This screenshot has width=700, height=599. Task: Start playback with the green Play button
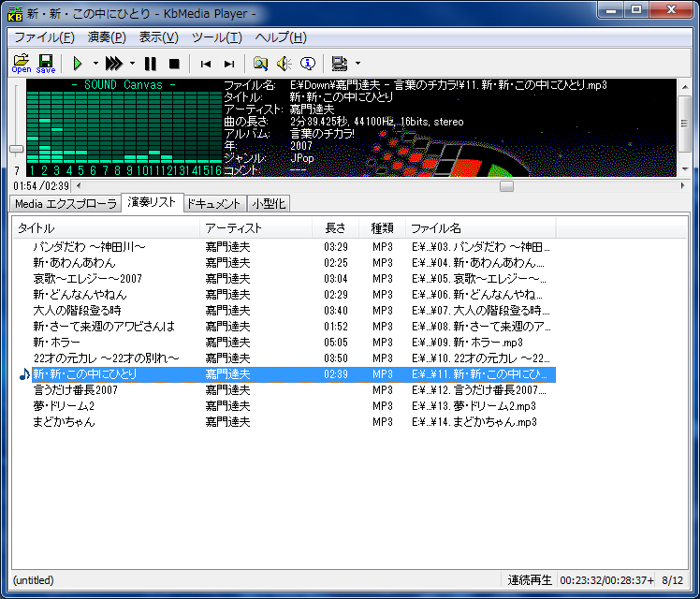click(78, 64)
